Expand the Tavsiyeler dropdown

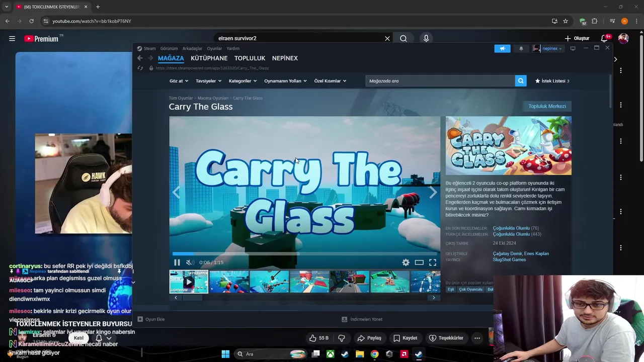tap(208, 81)
